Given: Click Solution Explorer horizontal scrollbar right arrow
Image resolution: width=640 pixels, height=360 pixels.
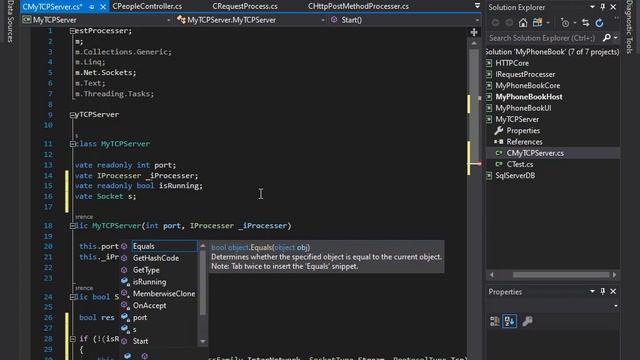Looking at the screenshot, I should pyautogui.click(x=614, y=275).
